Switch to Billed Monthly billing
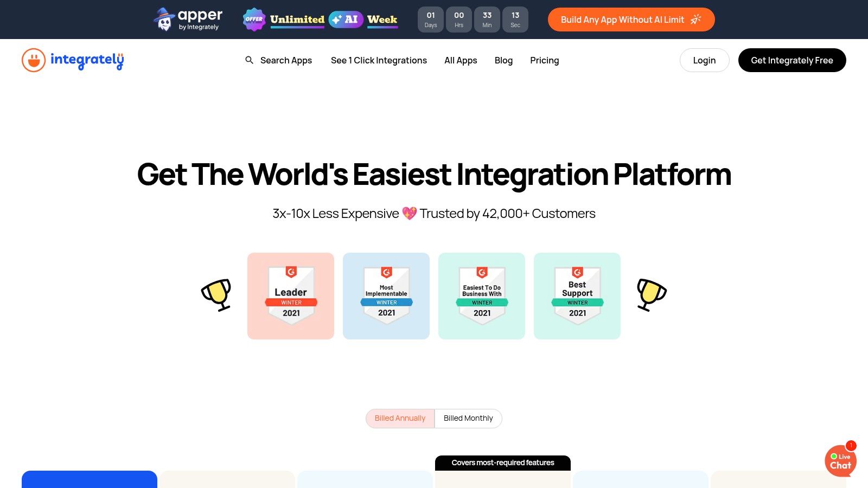The width and height of the screenshot is (868, 488). point(468,418)
